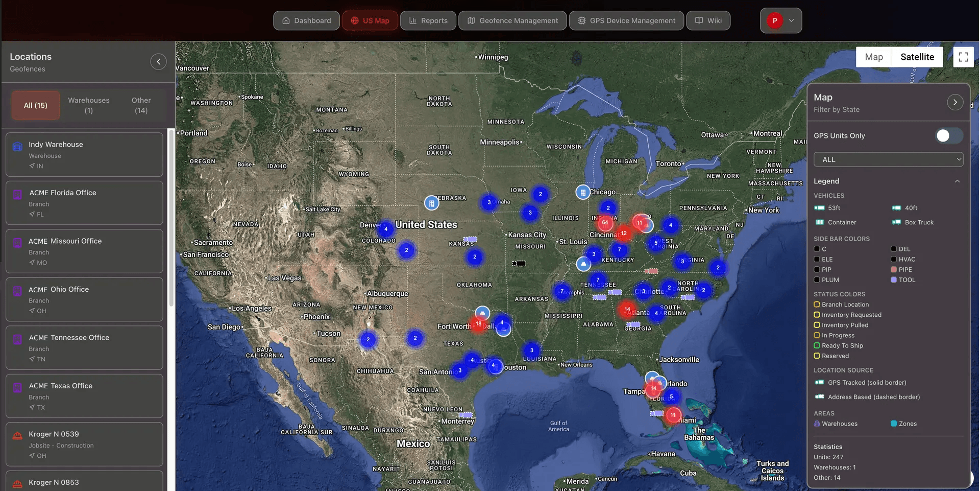
Task: Switch the map view to Map mode
Action: pyautogui.click(x=873, y=57)
